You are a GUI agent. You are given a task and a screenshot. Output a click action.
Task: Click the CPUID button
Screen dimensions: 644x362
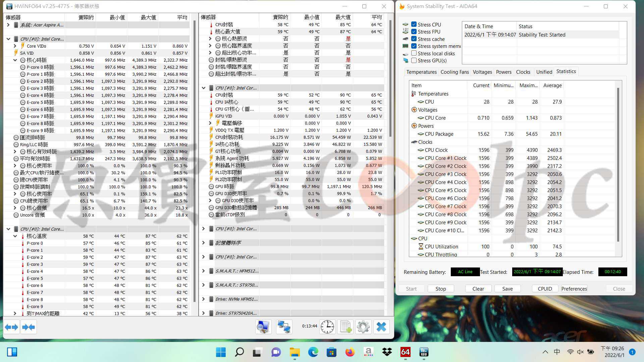545,289
